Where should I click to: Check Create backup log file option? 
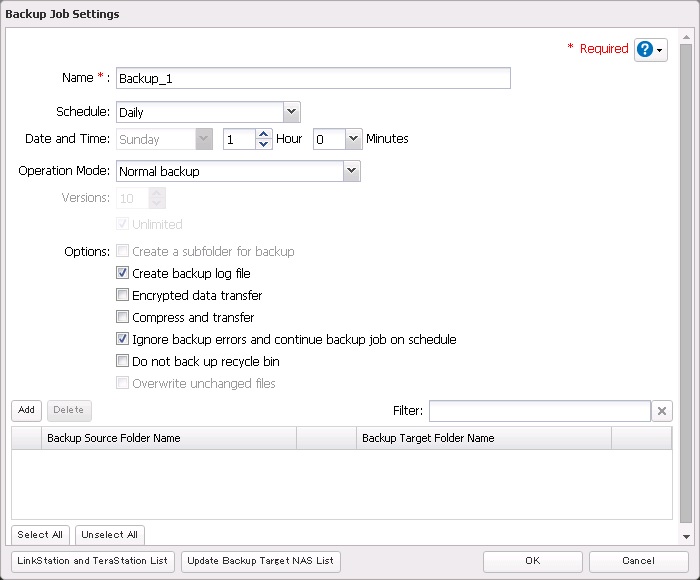(122, 273)
